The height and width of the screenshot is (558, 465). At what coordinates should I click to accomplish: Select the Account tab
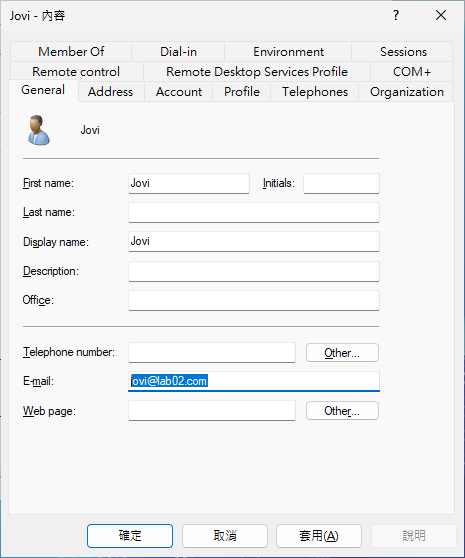coord(179,92)
